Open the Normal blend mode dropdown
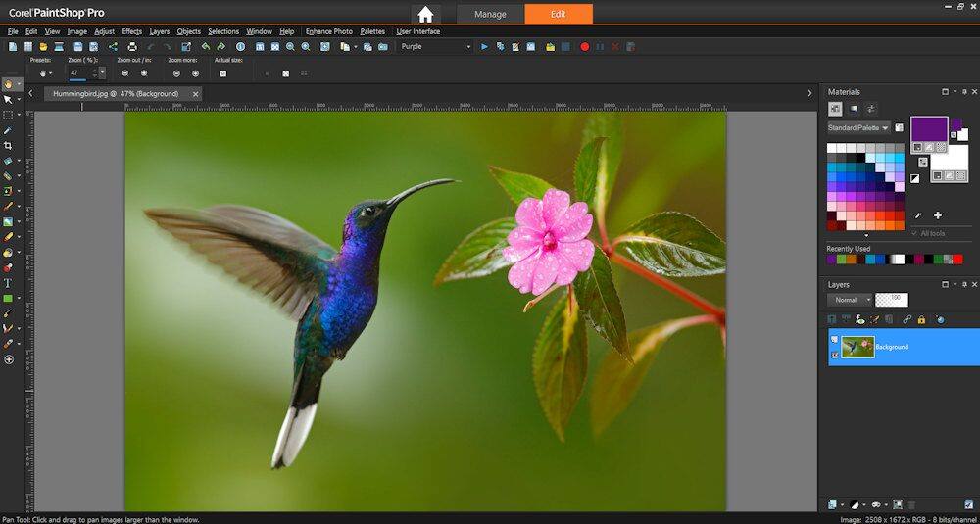 850,300
